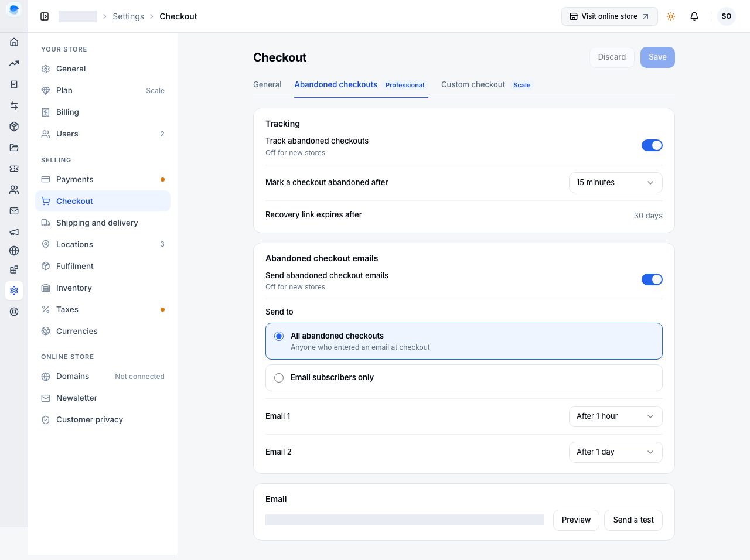Click the Preview email button
The image size is (750, 560).
pos(576,520)
